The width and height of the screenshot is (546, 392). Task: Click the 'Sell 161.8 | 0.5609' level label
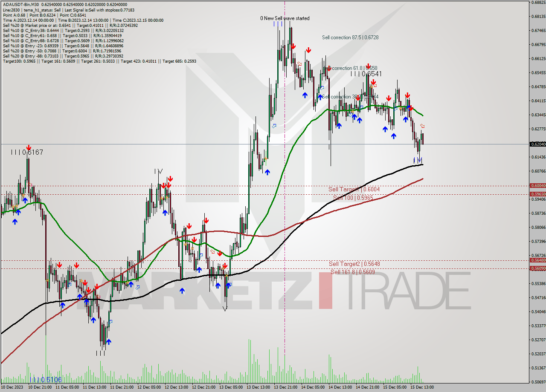(353, 271)
